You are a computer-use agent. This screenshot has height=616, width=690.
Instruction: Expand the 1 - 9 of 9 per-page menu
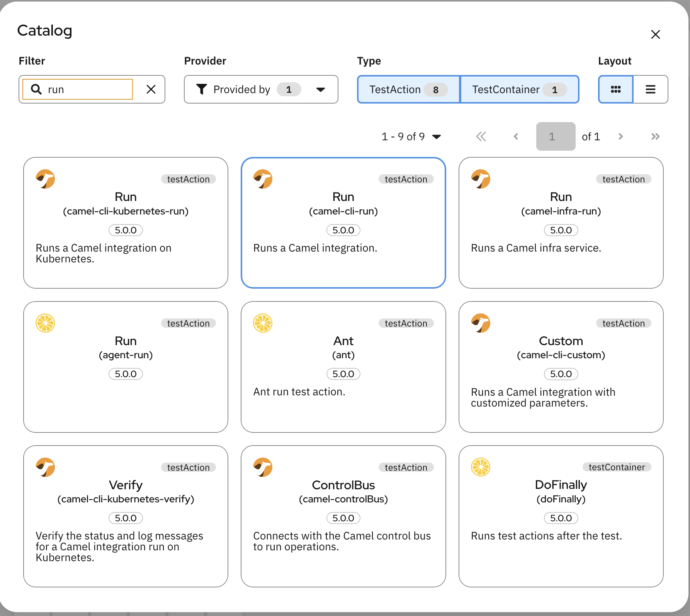(411, 136)
